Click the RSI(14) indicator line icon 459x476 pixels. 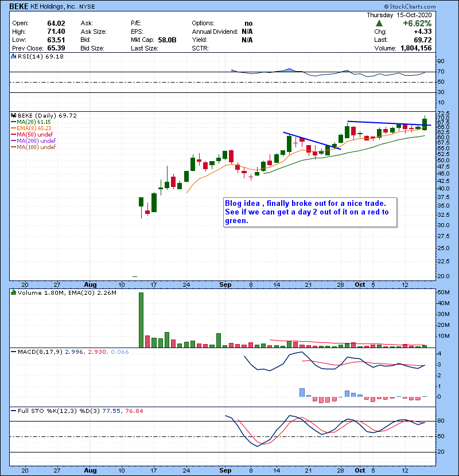click(x=13, y=56)
